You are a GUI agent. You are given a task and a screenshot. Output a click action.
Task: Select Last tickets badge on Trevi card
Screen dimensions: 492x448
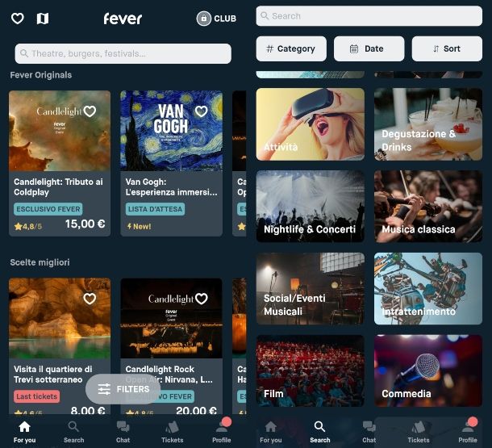click(37, 396)
